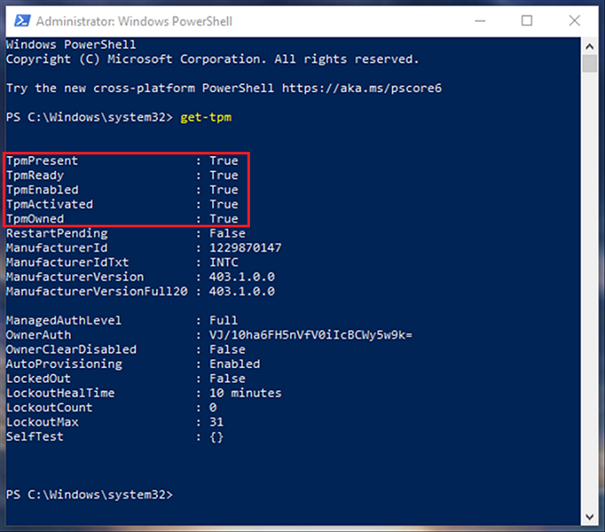This screenshot has width=605, height=532.
Task: Click the 'TpmOwned' property name
Action: [35, 219]
